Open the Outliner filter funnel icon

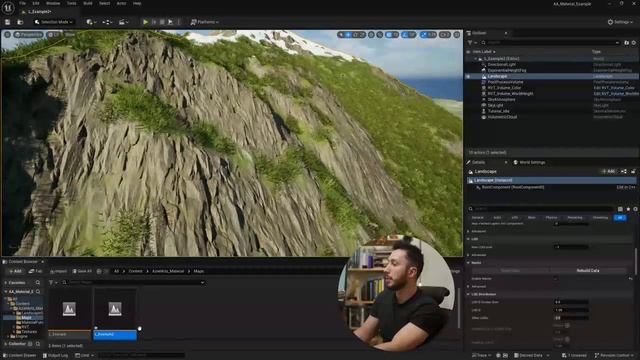[x=471, y=42]
